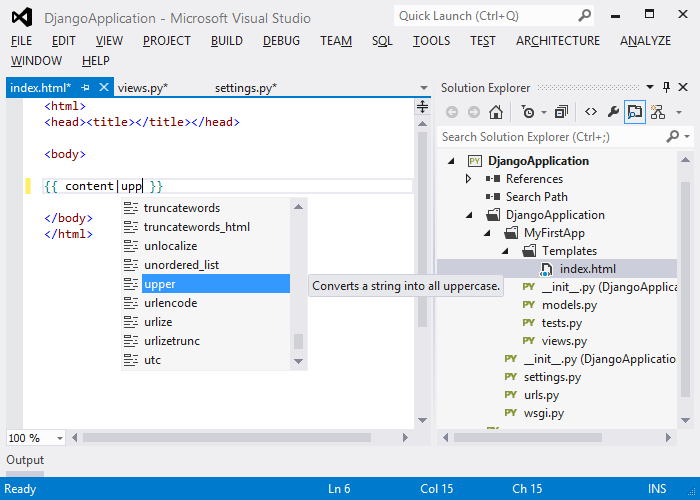
Task: Open the Solution Explorer window position dropdown
Action: pos(650,87)
